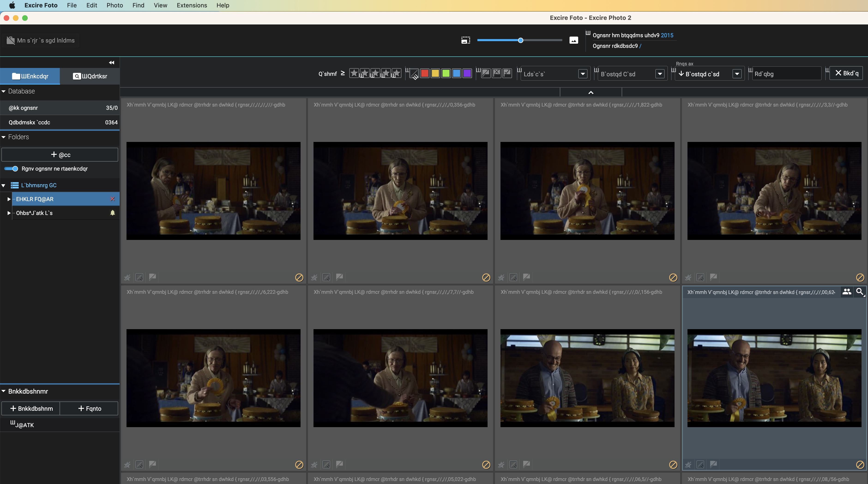Viewport: 868px width, 484px height.
Task: Select the fifth star in rating filter
Action: (396, 73)
